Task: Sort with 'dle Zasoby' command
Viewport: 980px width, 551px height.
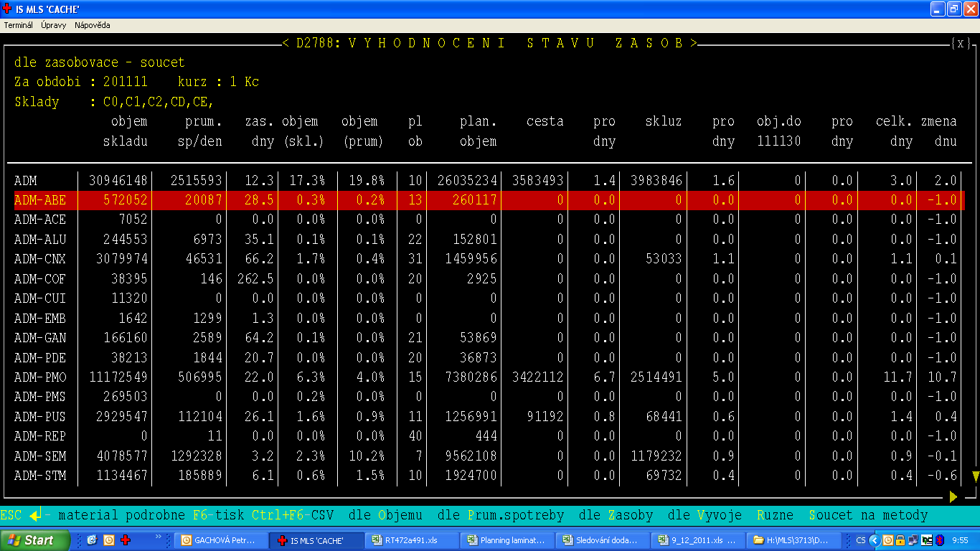Action: [616, 515]
